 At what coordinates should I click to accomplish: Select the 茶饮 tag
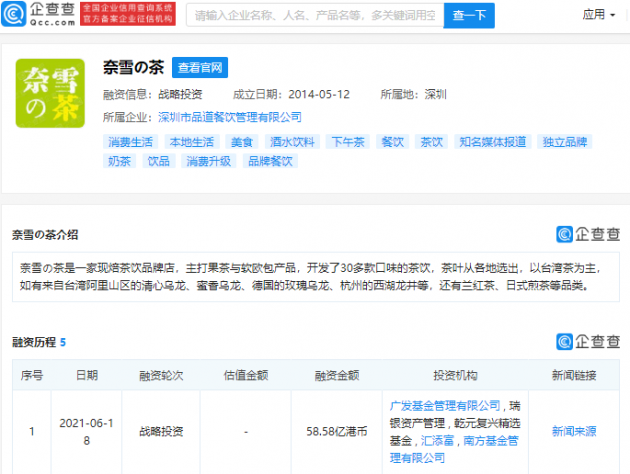tap(432, 142)
